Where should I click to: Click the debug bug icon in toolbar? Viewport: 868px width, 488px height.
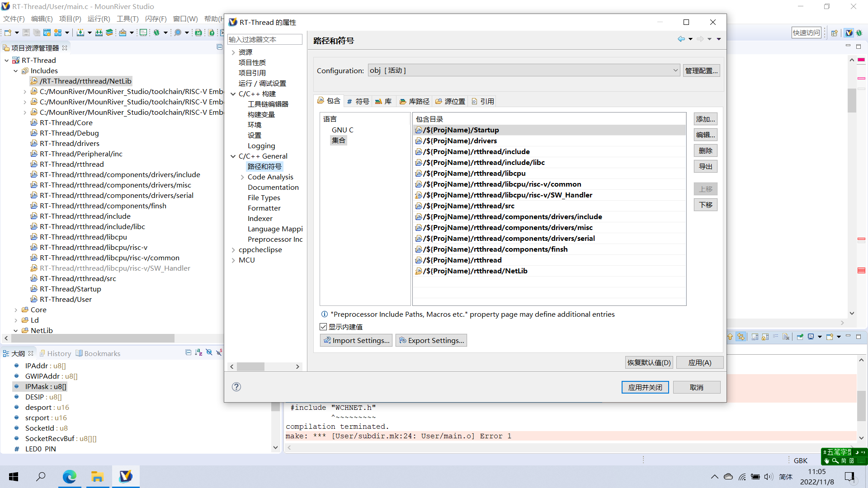[156, 33]
